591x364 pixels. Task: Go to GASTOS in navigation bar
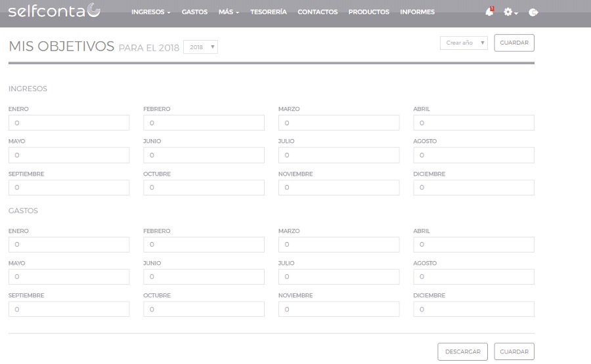click(x=194, y=12)
